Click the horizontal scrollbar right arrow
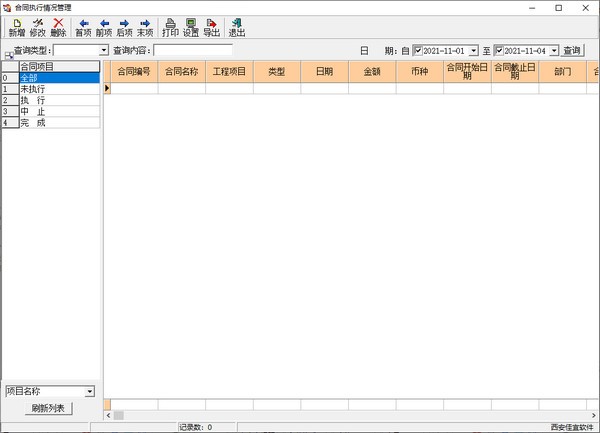 pos(593,414)
